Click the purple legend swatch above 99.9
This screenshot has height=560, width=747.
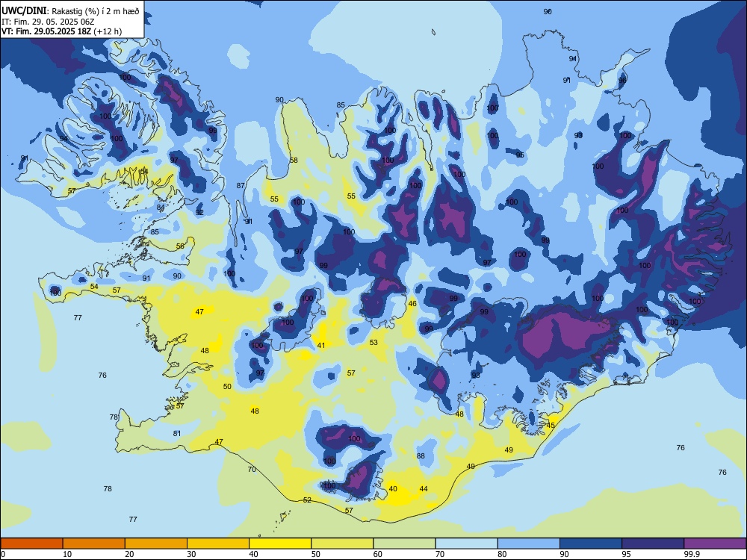pos(715,544)
